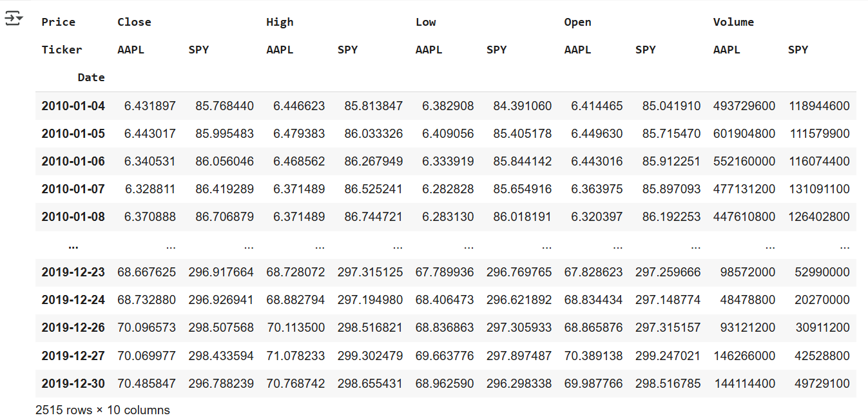Viewport: 868px width, 420px height.
Task: Click the volume value 146266000
Action: click(x=744, y=356)
